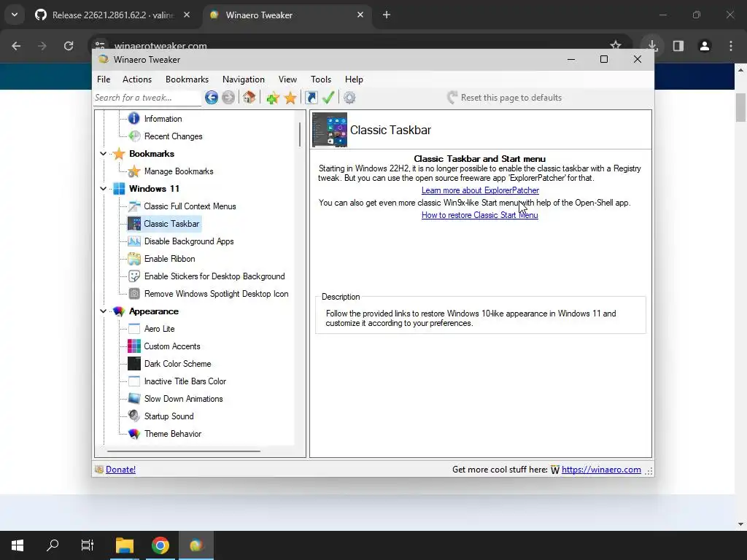
Task: Click the tree panel horizontal scrollbar
Action: point(183,451)
